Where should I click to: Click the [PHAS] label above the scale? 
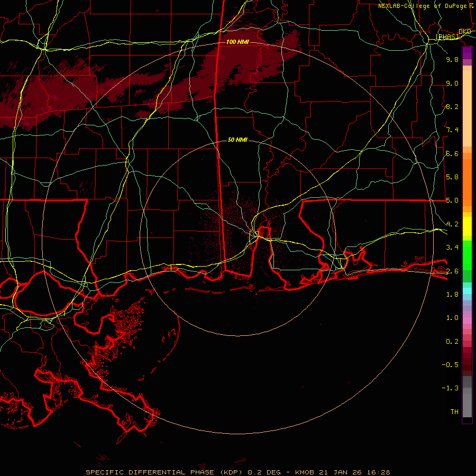click(x=447, y=36)
